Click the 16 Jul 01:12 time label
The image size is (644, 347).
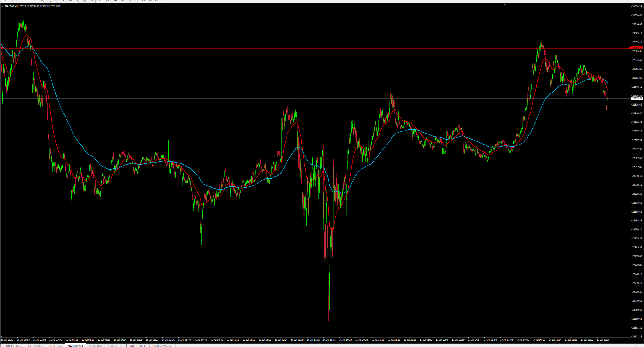[72, 340]
